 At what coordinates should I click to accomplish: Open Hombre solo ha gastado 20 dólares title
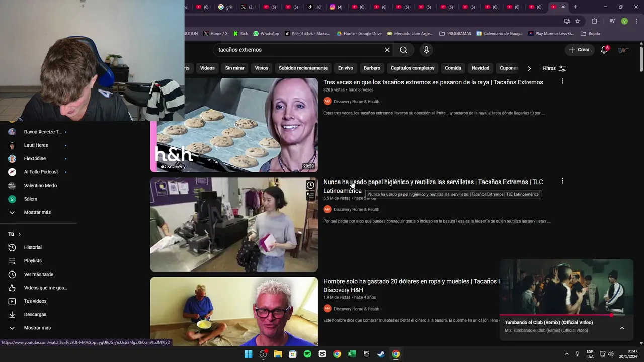(x=411, y=286)
